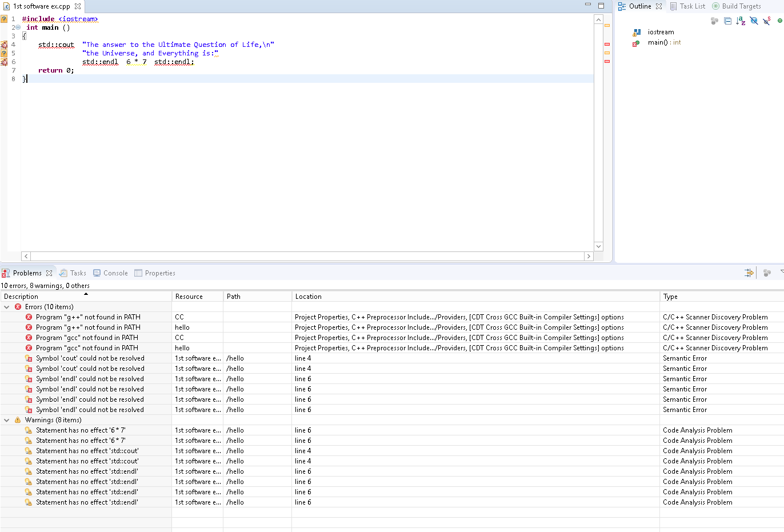Open the Build Targets tab
The width and height of the screenshot is (784, 532).
[737, 6]
